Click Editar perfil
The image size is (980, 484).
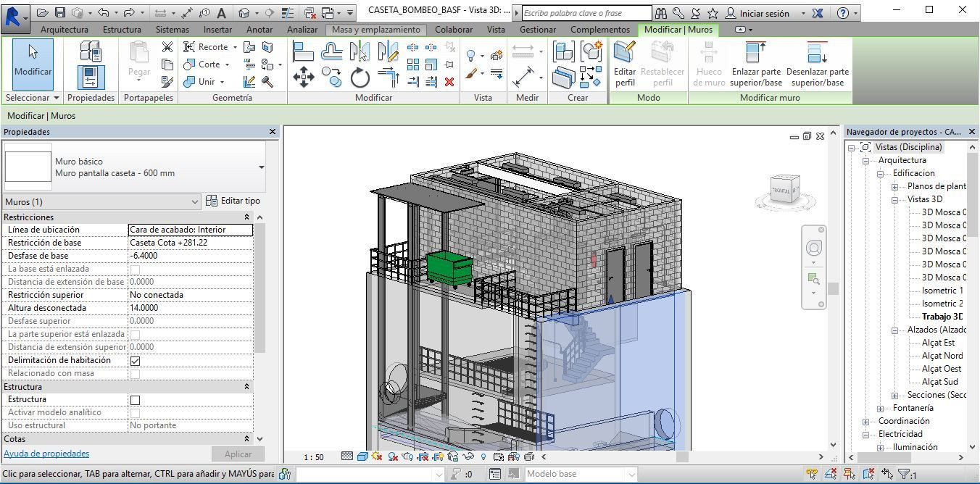[625, 64]
